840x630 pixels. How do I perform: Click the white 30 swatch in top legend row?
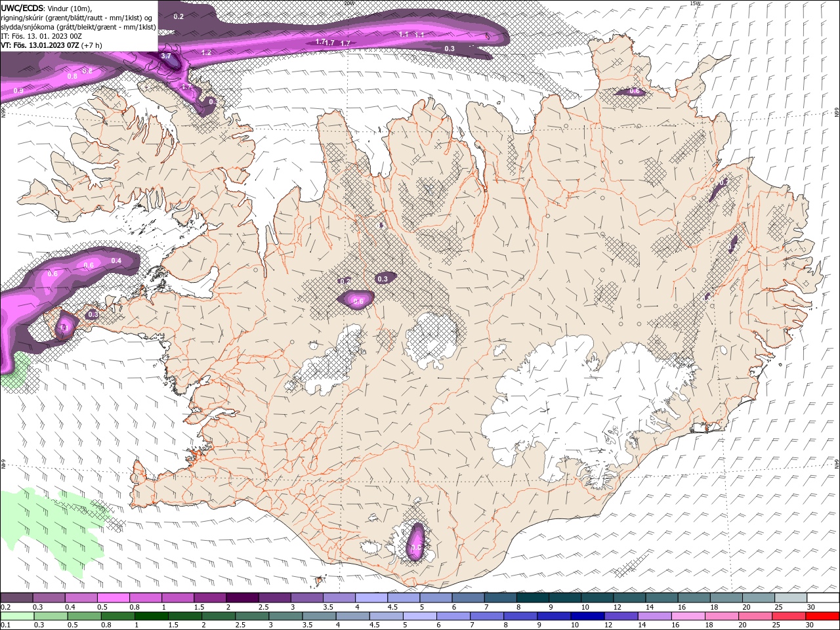click(823, 598)
